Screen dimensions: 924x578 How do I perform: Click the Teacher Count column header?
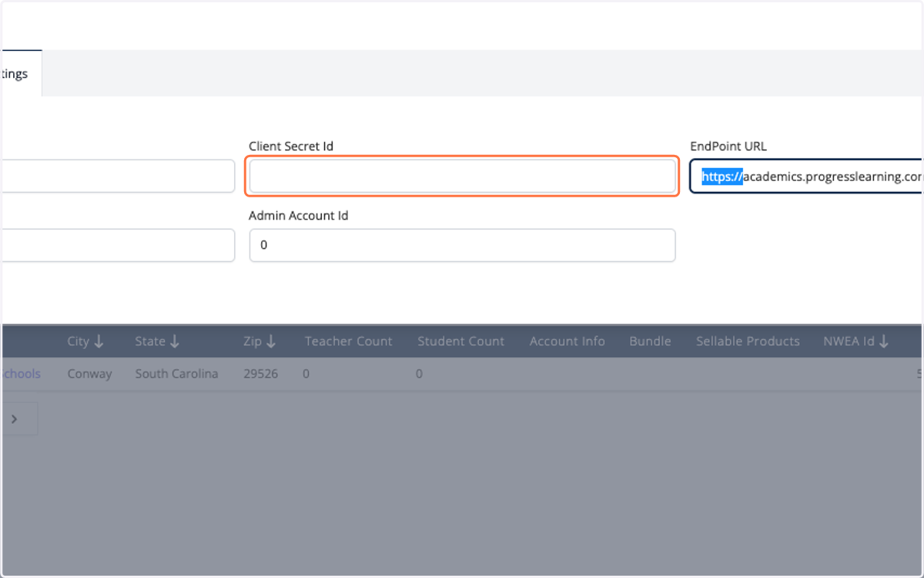(x=348, y=341)
